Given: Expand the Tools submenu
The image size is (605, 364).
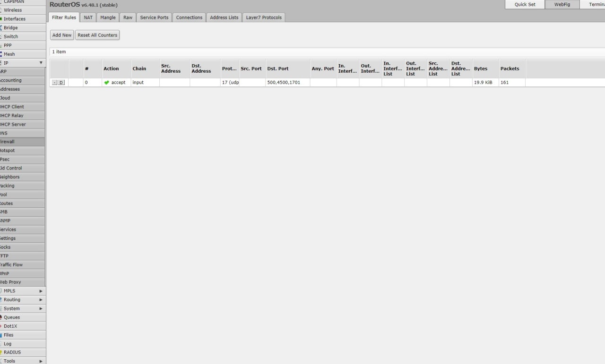Looking at the screenshot, I should [41, 361].
